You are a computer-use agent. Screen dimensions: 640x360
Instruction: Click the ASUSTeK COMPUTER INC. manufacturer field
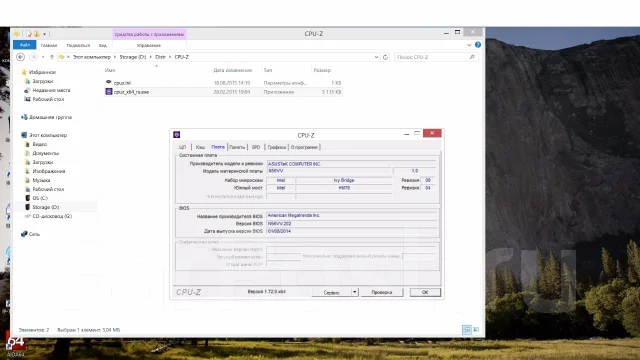[351, 164]
